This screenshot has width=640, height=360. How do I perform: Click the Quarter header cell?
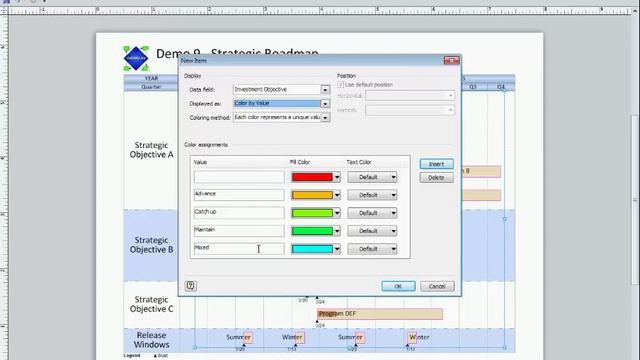(x=151, y=87)
